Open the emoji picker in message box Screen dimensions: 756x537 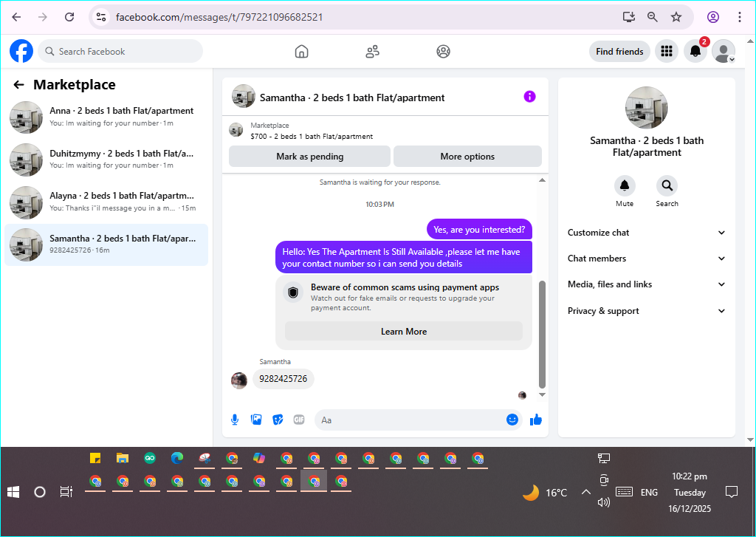pos(512,420)
